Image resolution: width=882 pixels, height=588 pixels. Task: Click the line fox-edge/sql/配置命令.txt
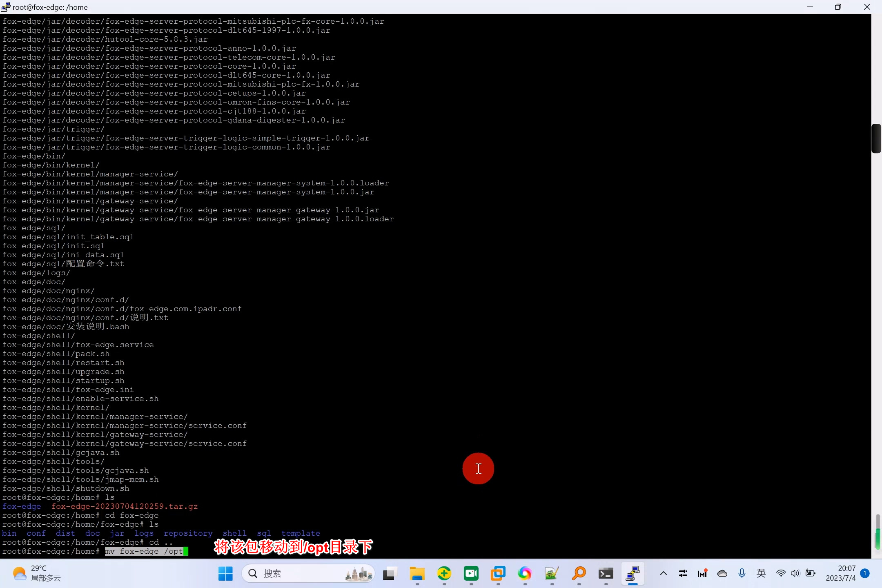pos(63,264)
